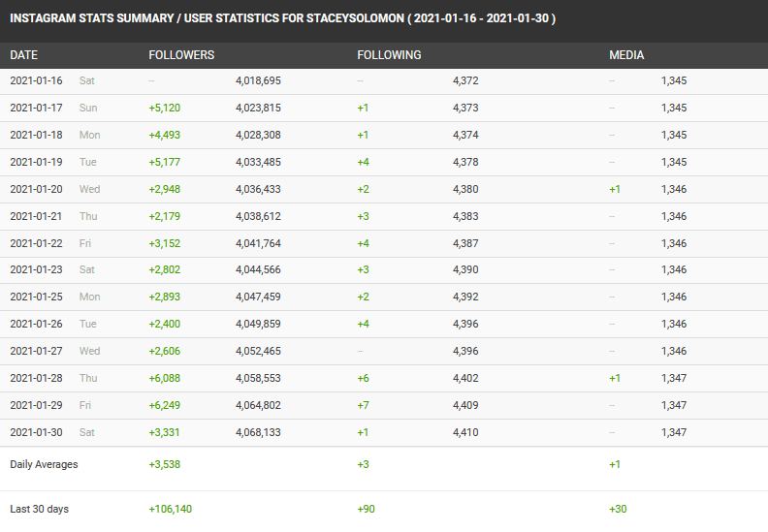Click follower total 4,047,459
768x532 pixels.
coord(258,297)
